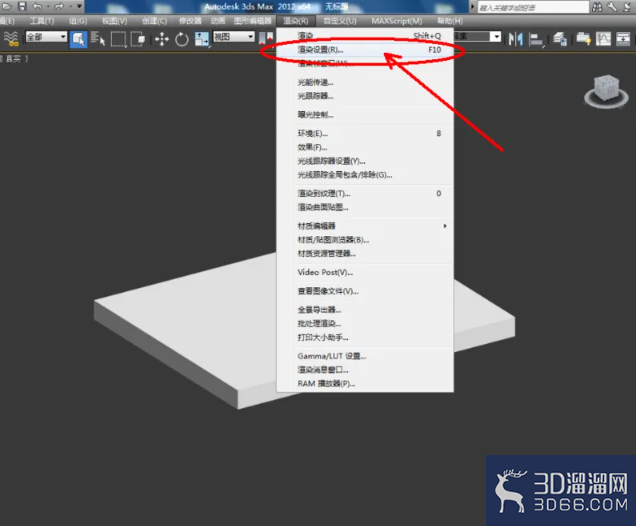Screen dimensions: 636x526
Task: Open the Manage Layers icon
Action: (x=560, y=39)
